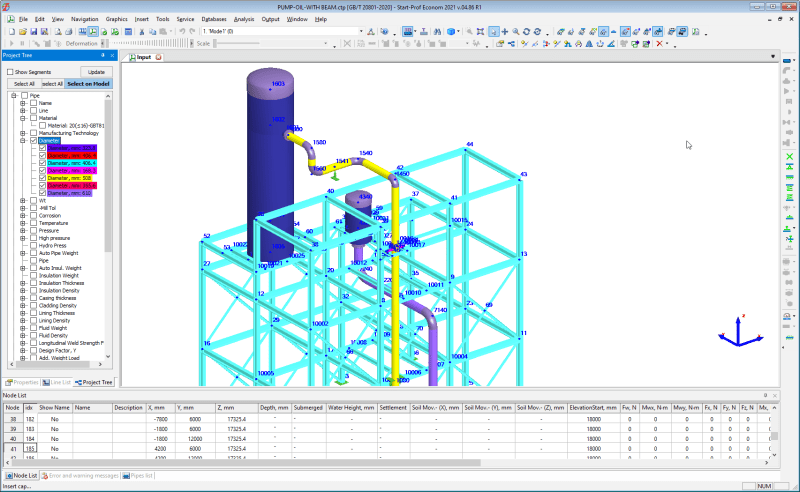
Task: Click the Deformation slider track
Action: [x=148, y=44]
